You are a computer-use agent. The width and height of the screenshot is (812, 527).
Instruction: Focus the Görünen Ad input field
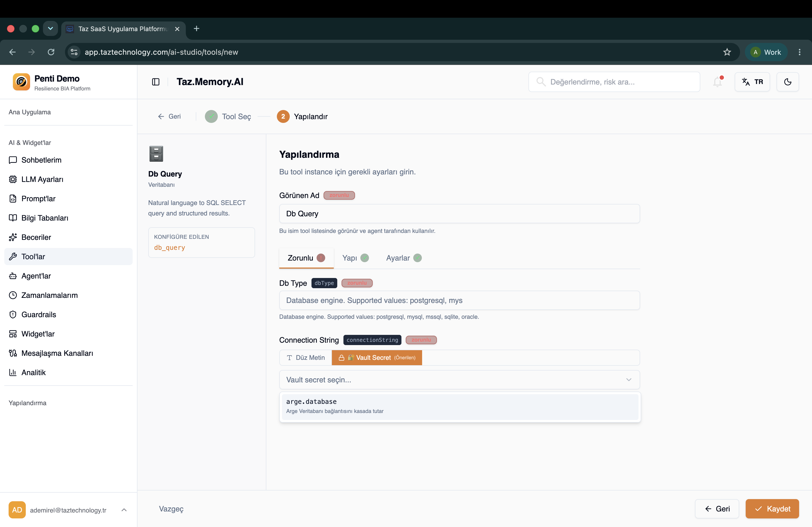click(459, 214)
